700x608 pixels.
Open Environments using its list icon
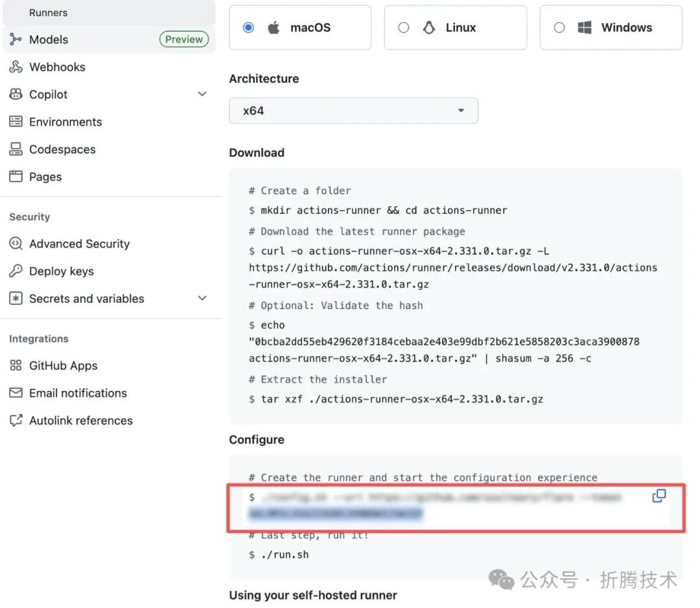pyautogui.click(x=16, y=122)
